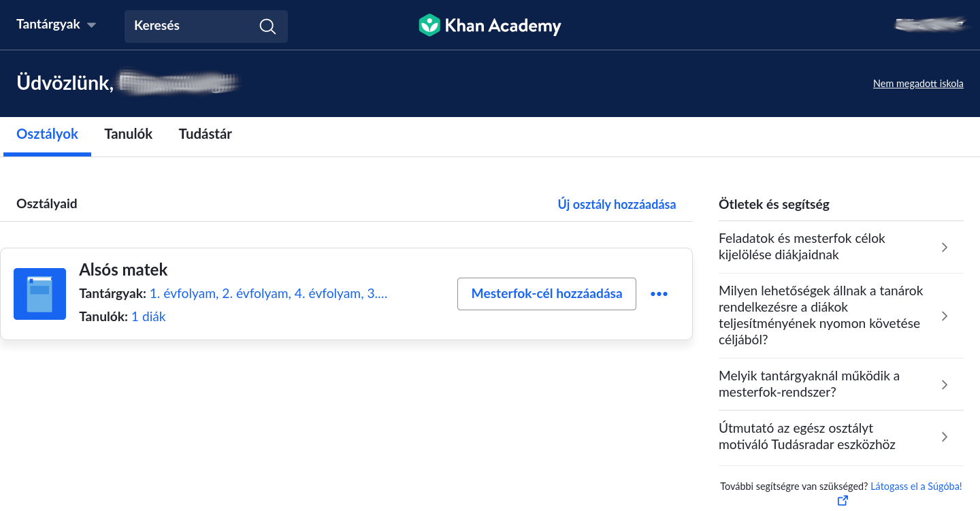This screenshot has height=511, width=980.
Task: Click the Osztályaid heading text
Action: click(47, 203)
